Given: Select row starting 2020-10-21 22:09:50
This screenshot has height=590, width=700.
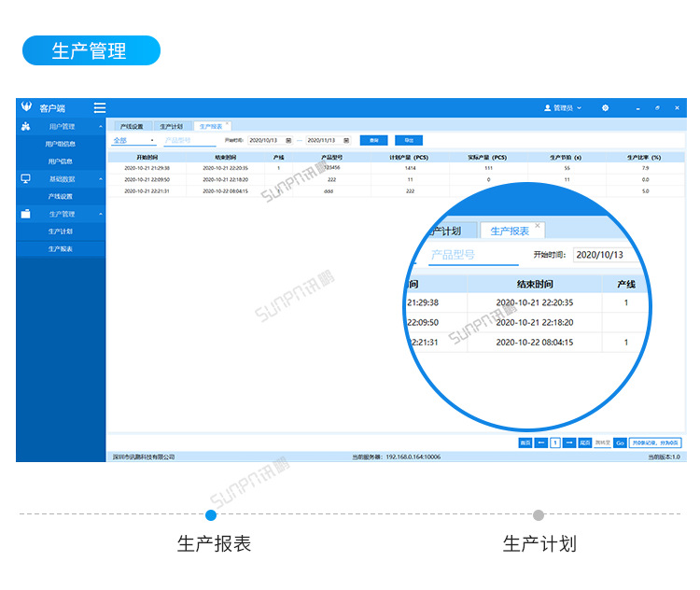Looking at the screenshot, I should (396, 179).
